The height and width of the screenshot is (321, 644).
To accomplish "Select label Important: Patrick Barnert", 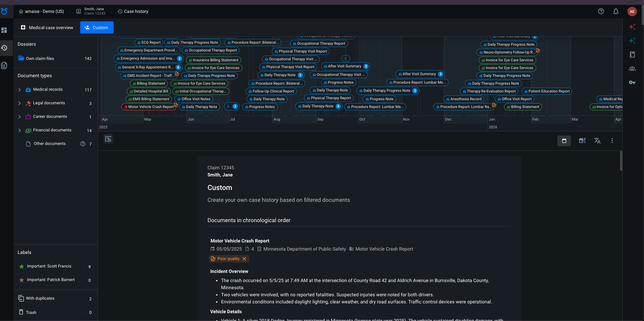I will tap(55, 280).
